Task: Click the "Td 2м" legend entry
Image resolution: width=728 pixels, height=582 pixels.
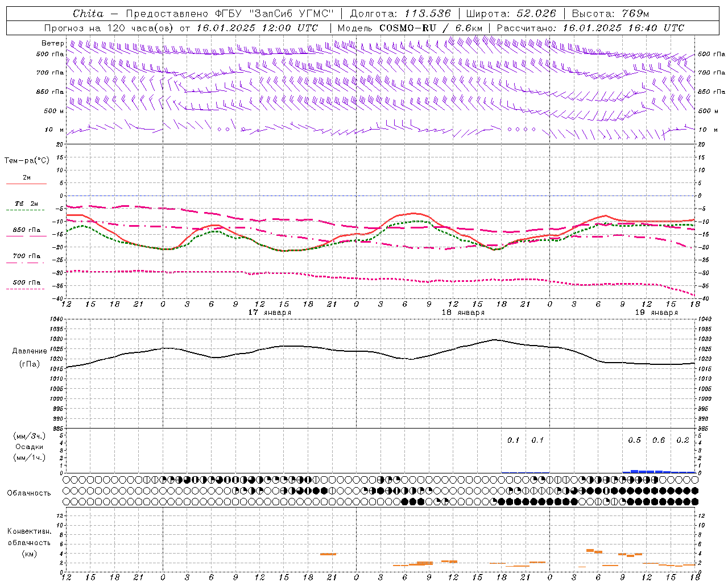Action: click(x=26, y=203)
